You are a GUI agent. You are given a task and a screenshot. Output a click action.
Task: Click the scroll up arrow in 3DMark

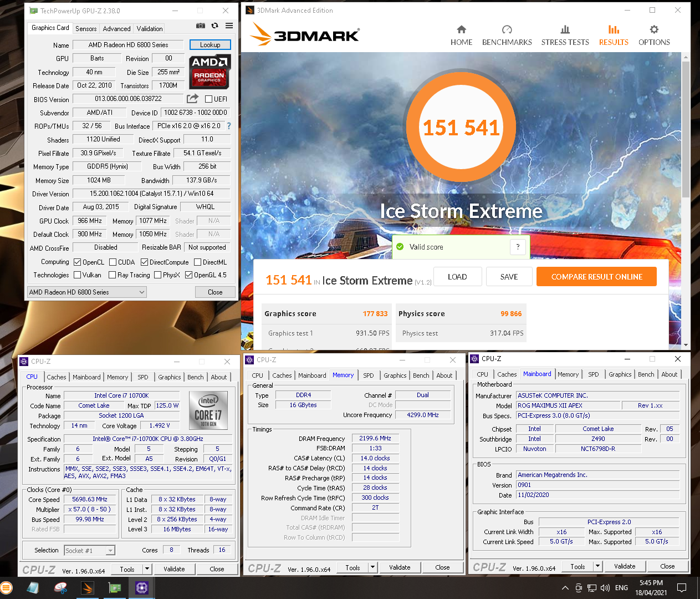pyautogui.click(x=686, y=57)
